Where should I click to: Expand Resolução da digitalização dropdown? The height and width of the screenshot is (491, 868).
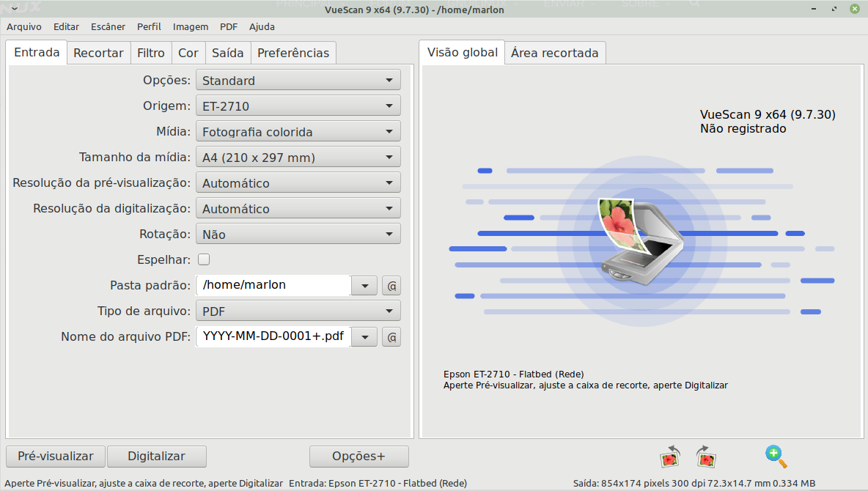click(298, 209)
